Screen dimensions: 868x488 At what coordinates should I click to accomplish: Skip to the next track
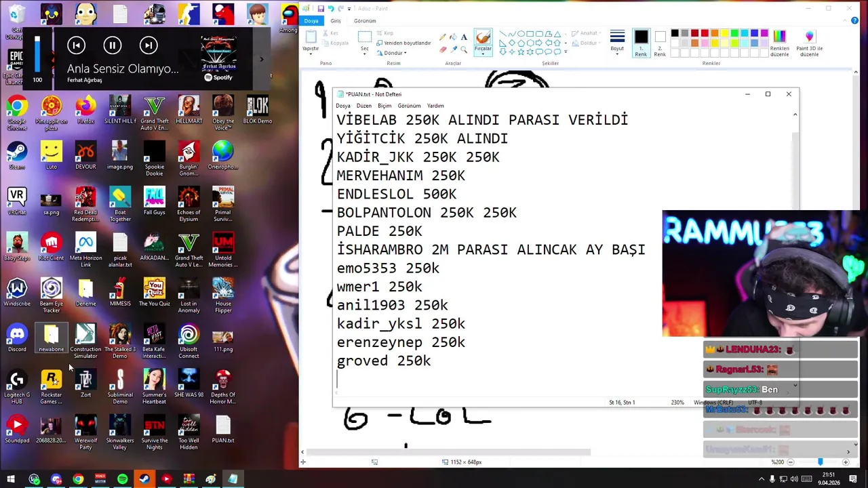click(149, 45)
